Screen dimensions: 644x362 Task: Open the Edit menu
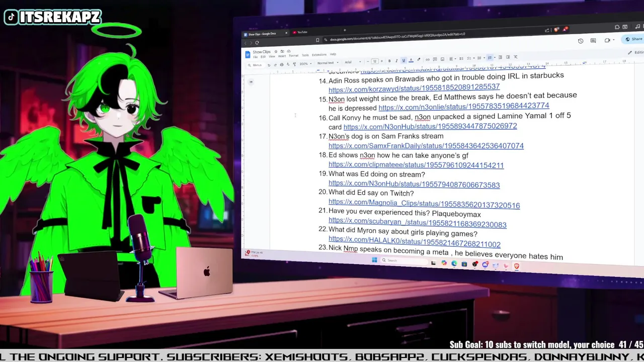pos(263,57)
